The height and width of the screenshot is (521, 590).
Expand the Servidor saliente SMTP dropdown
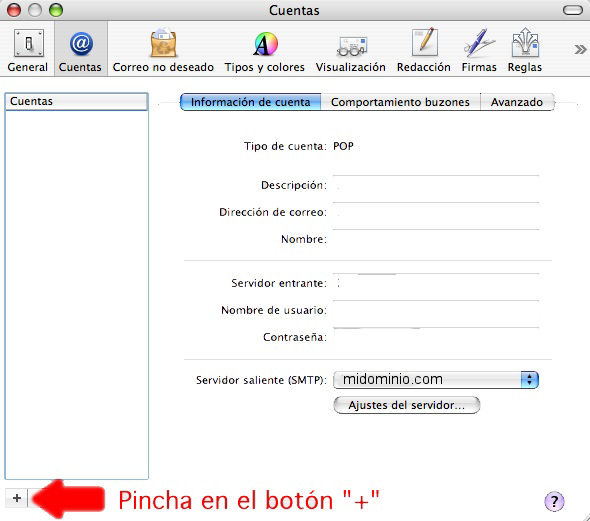[436, 380]
